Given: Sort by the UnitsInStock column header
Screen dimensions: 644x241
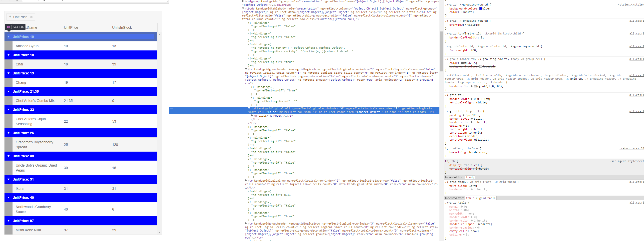Looking at the screenshot, I should tap(133, 27).
